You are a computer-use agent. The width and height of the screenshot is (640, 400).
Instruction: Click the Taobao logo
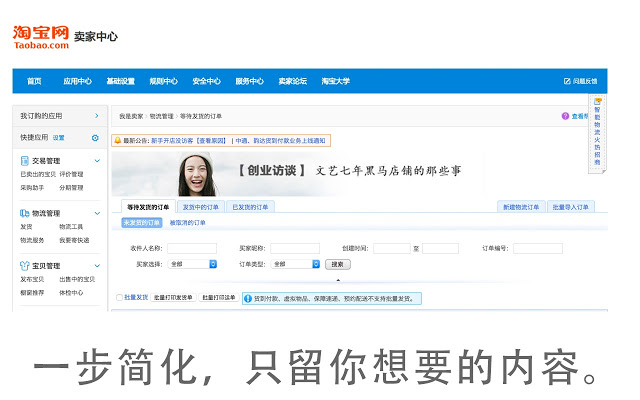click(x=41, y=36)
